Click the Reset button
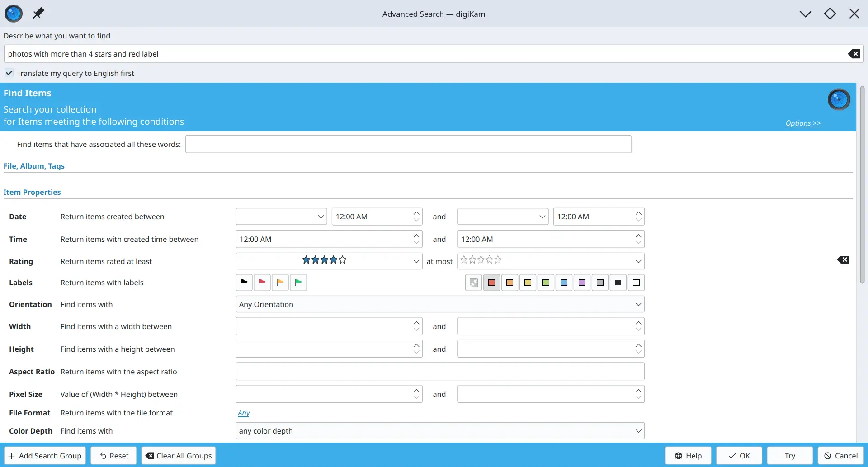This screenshot has height=467, width=868. pyautogui.click(x=114, y=456)
